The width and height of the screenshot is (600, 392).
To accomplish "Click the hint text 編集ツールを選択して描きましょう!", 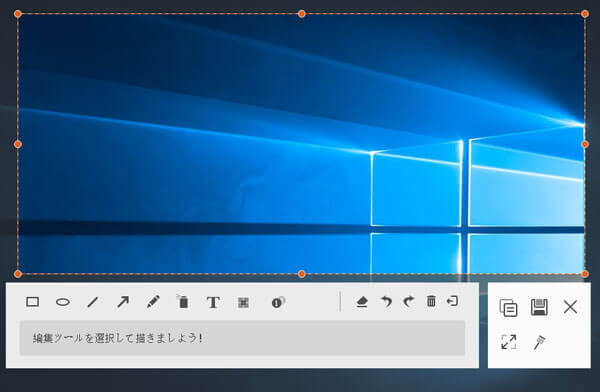I will pyautogui.click(x=117, y=338).
